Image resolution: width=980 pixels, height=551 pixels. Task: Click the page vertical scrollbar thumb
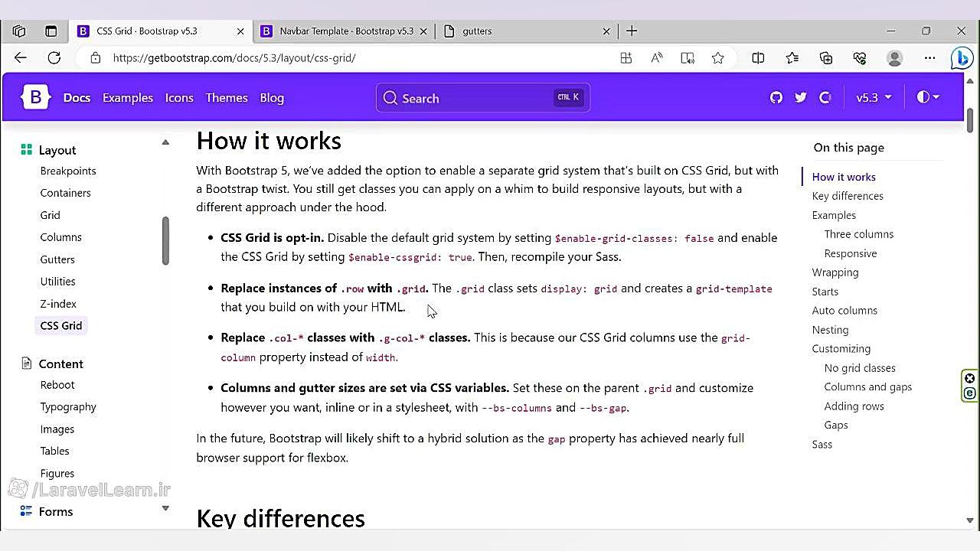(x=970, y=119)
